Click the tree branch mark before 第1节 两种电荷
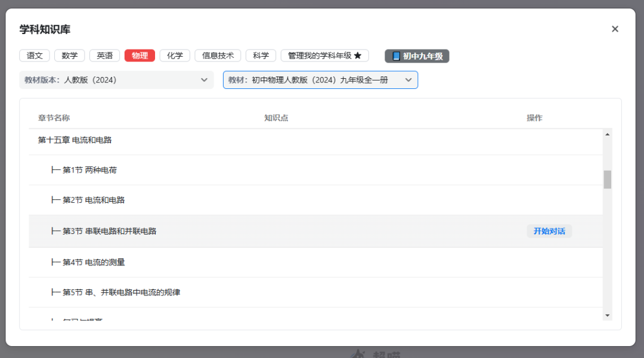Image resolution: width=644 pixels, height=358 pixels. 55,169
